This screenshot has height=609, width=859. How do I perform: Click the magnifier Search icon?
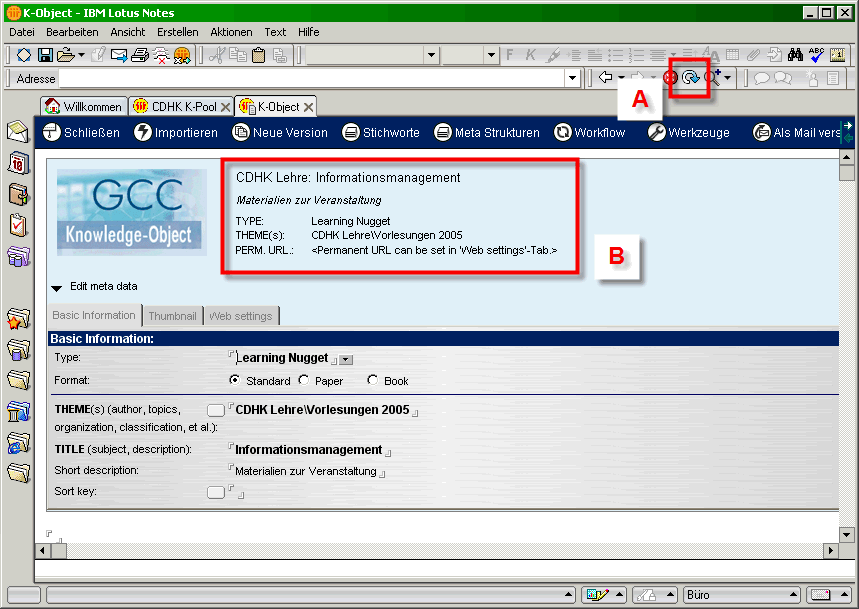(712, 77)
